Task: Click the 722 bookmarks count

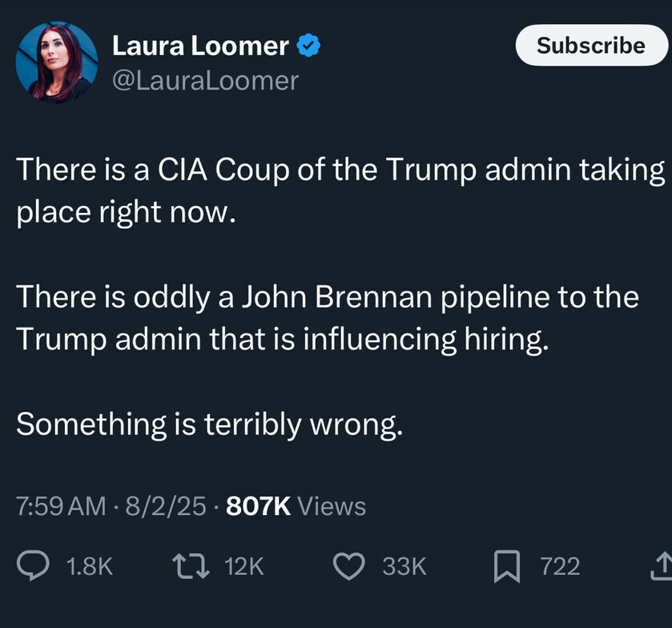Action: point(560,566)
